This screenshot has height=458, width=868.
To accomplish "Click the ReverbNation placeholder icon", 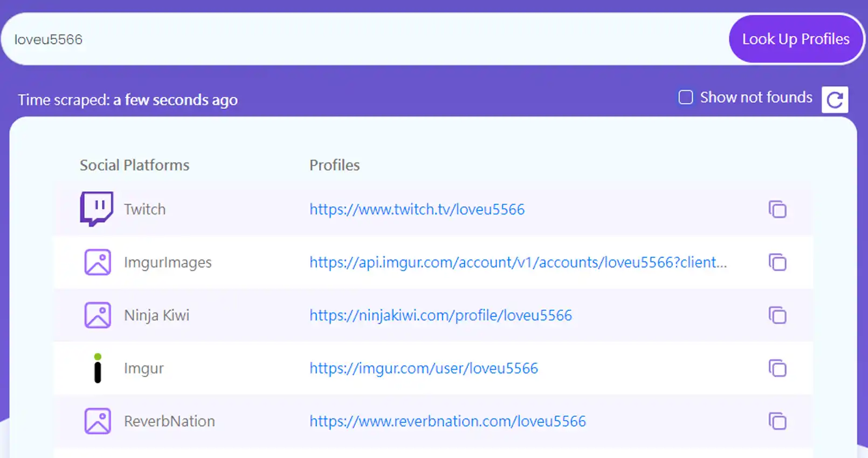I will tap(98, 421).
